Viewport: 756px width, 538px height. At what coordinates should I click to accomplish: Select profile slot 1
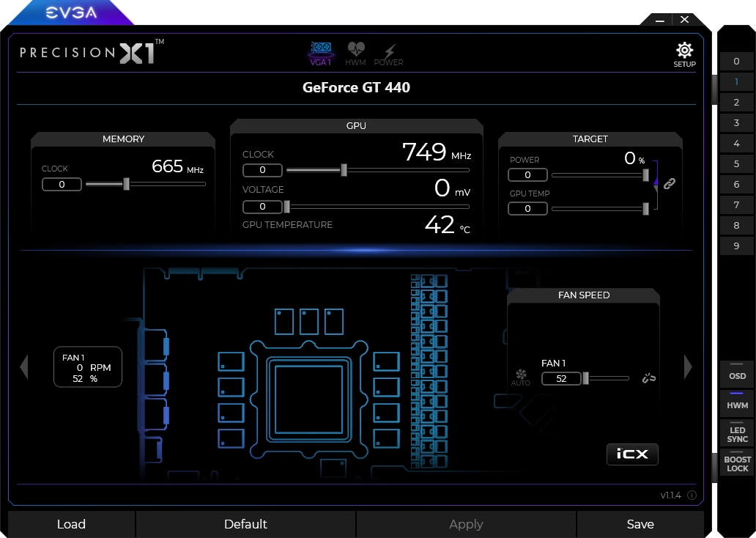736,81
